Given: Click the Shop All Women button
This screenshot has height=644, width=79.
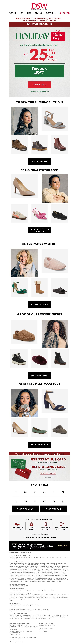Looking at the screenshot, I should (x=39, y=161).
